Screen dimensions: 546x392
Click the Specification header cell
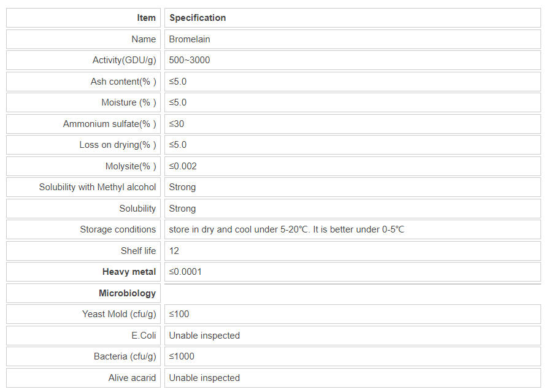tap(198, 18)
